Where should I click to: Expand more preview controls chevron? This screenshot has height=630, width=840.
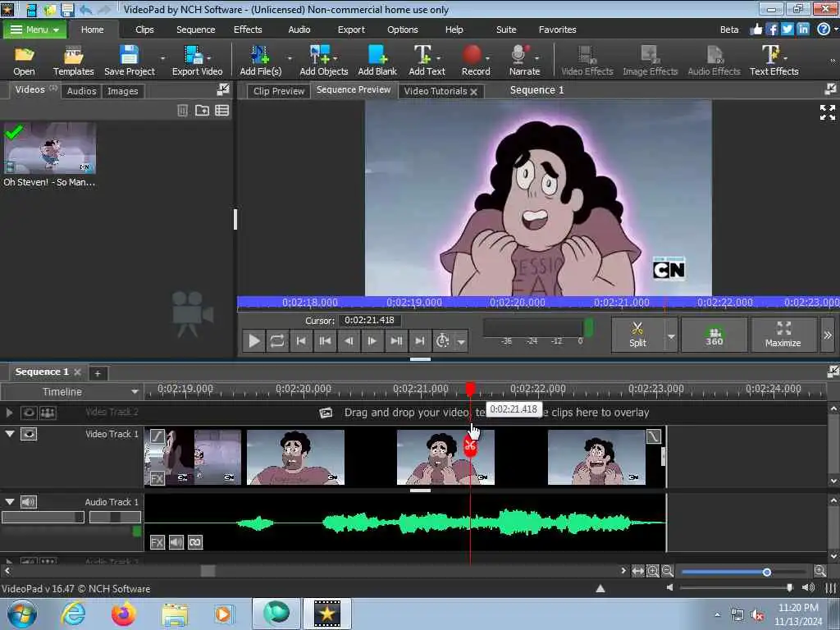click(828, 335)
